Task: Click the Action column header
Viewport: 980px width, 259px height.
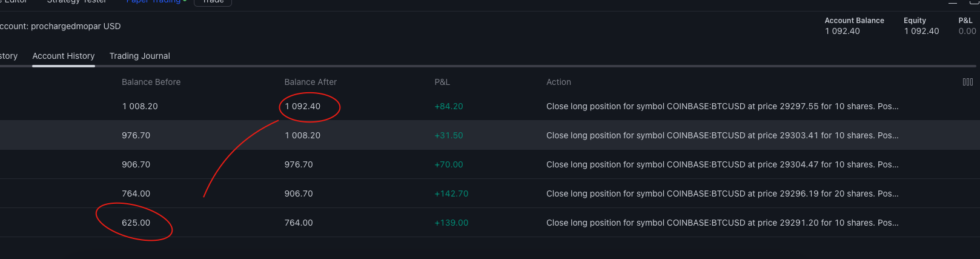Action: click(x=558, y=82)
